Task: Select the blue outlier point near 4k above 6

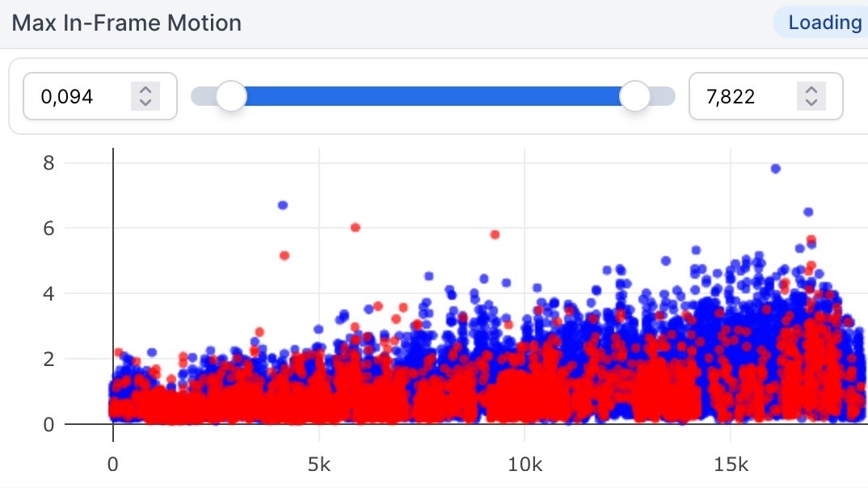Action: click(283, 205)
